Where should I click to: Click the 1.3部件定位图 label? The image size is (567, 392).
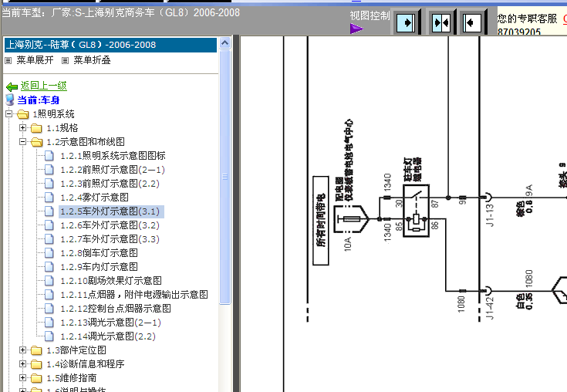click(76, 350)
